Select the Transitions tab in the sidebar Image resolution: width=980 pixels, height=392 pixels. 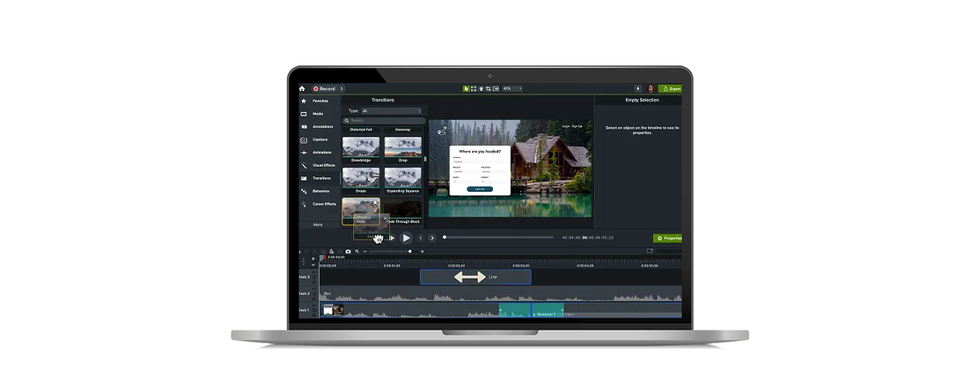[320, 178]
